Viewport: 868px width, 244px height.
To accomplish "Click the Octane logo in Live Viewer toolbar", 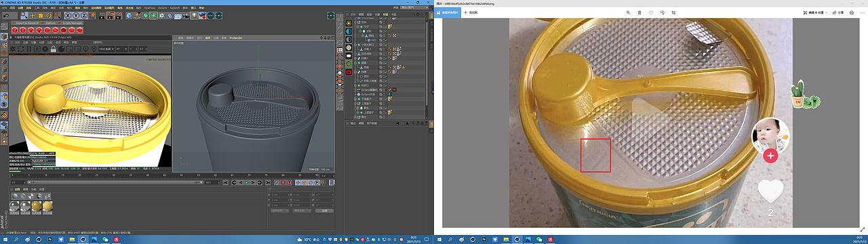I will click(12, 49).
